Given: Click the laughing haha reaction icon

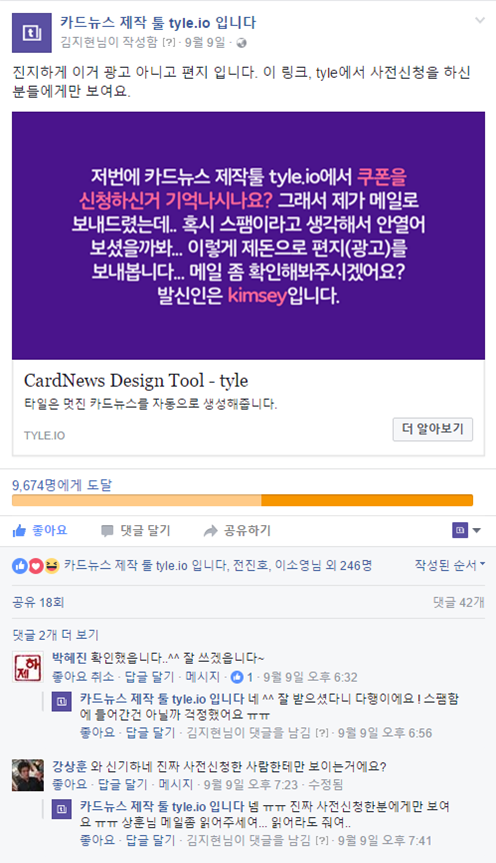Looking at the screenshot, I should tap(51, 565).
